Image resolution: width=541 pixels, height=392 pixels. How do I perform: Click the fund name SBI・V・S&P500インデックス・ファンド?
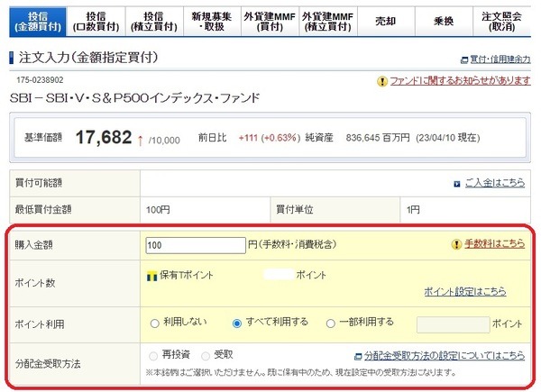(x=134, y=98)
